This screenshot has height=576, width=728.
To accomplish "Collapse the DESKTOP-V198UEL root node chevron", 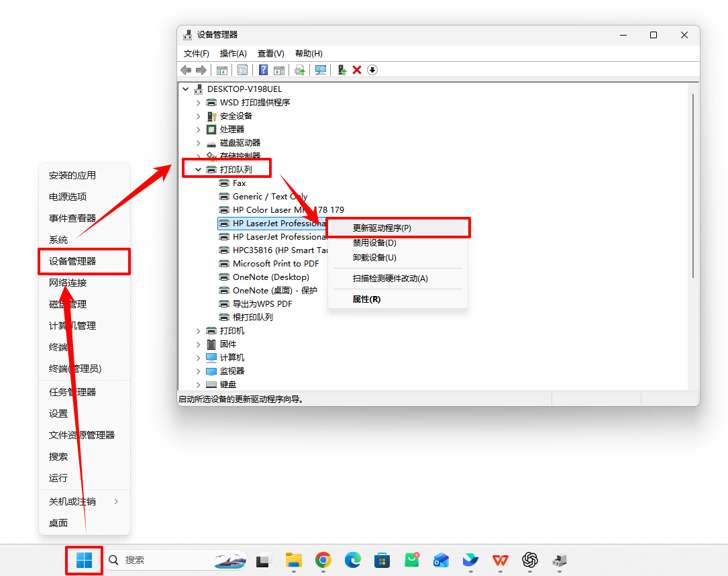I will (186, 89).
